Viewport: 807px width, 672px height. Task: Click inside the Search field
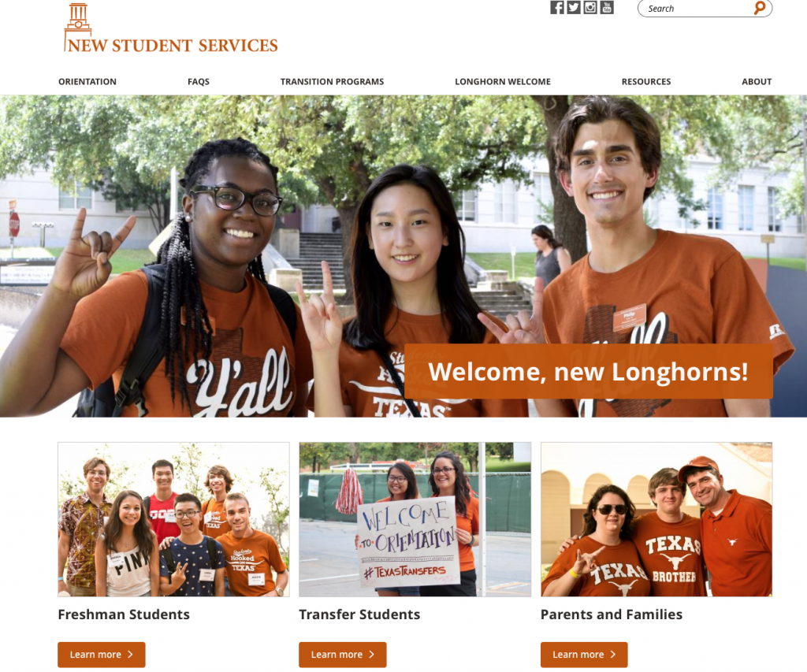(x=696, y=8)
